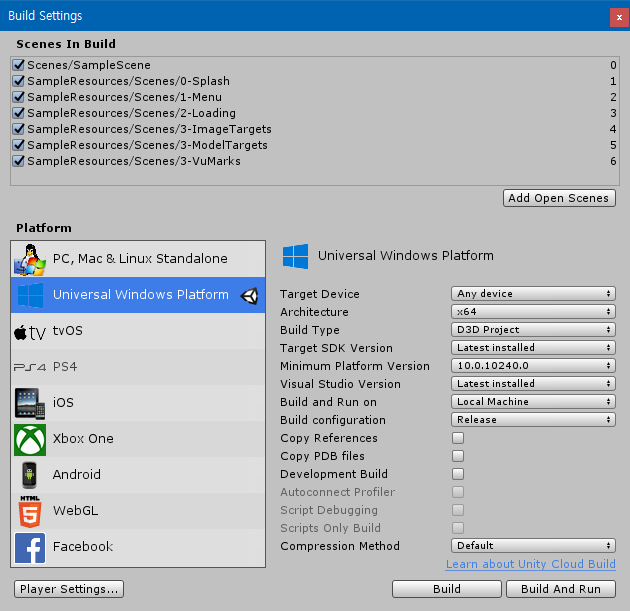This screenshot has height=611, width=630.
Task: Uncheck Scenes/SampleScene in the build list
Action: tap(18, 65)
